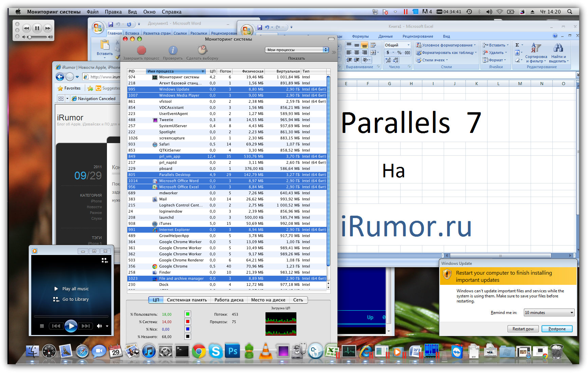Click the Inspect info icon in Activity Monitor
The width and height of the screenshot is (588, 373).
click(173, 50)
